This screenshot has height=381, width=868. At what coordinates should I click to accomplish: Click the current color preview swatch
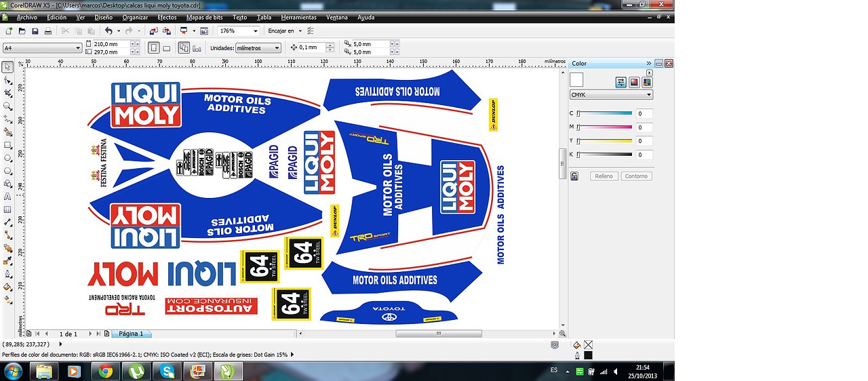coord(576,80)
